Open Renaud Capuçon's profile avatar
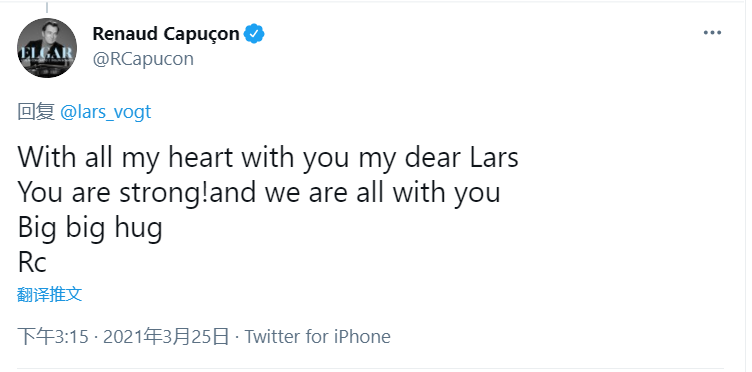The width and height of the screenshot is (752, 372). click(x=47, y=48)
